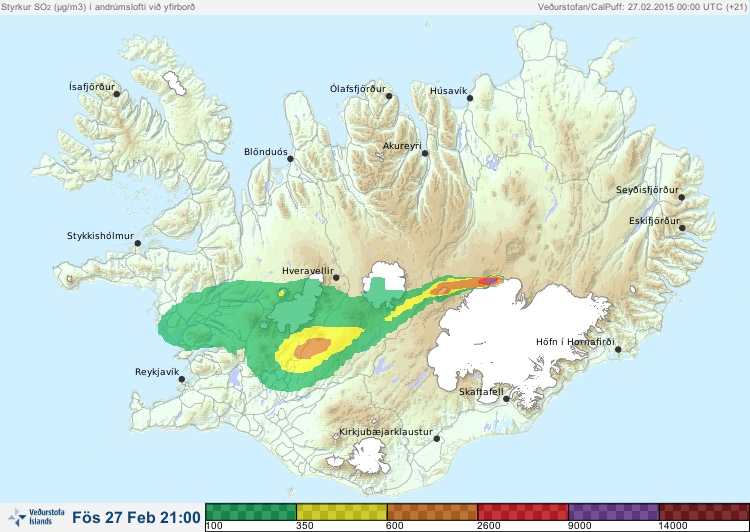Click the Reykjavík city marker dot
Screen dimensions: 750x532
point(182,379)
